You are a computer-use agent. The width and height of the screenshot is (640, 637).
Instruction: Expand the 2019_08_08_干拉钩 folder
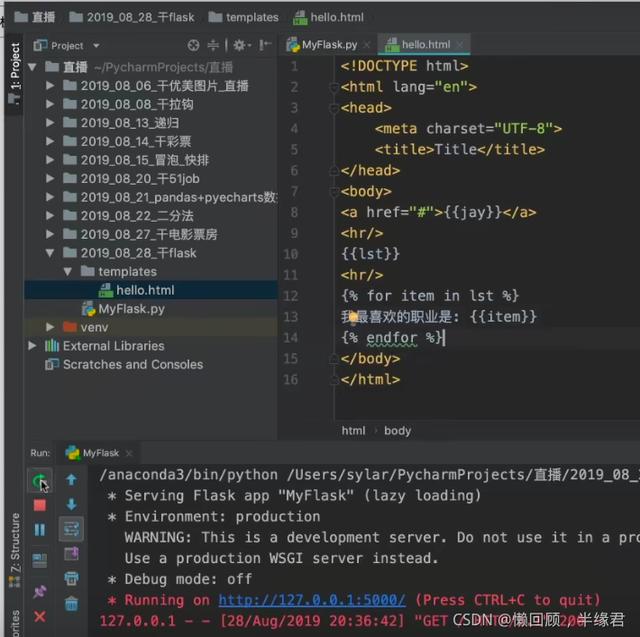(x=50, y=104)
